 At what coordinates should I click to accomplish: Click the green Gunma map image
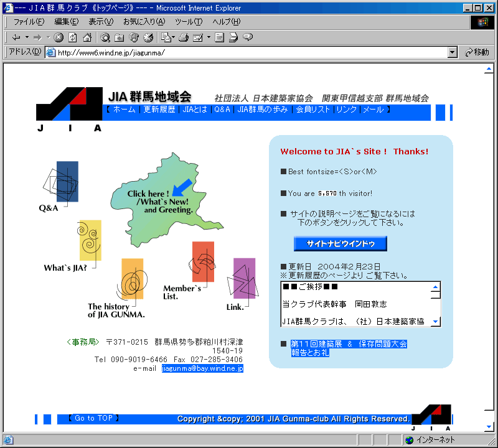coord(166,200)
